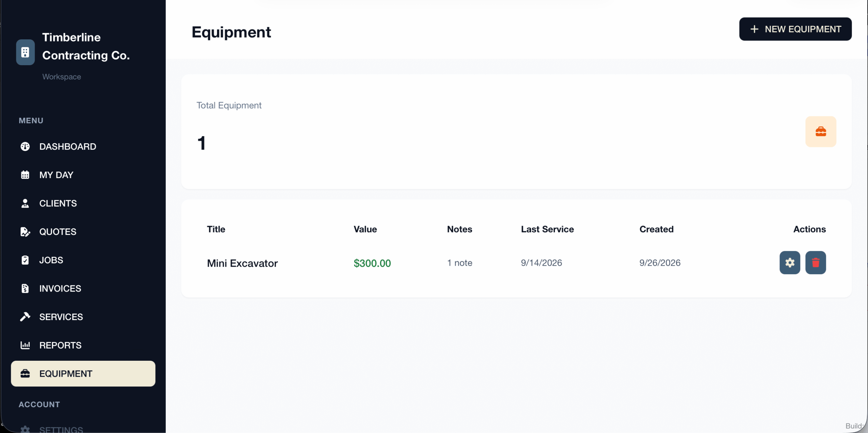The width and height of the screenshot is (868, 433).
Task: Click the Reports bar chart icon
Action: [x=25, y=345]
